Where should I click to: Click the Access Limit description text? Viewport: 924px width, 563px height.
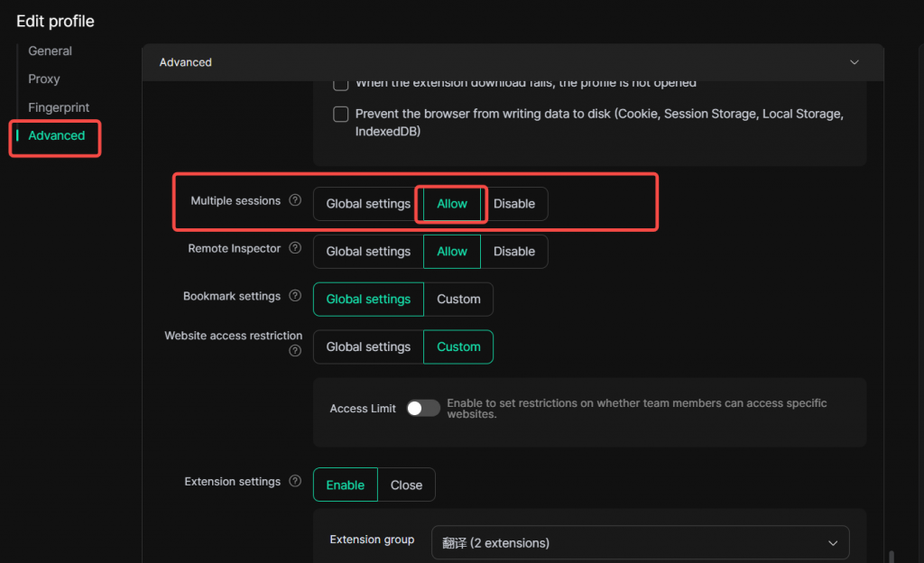637,408
